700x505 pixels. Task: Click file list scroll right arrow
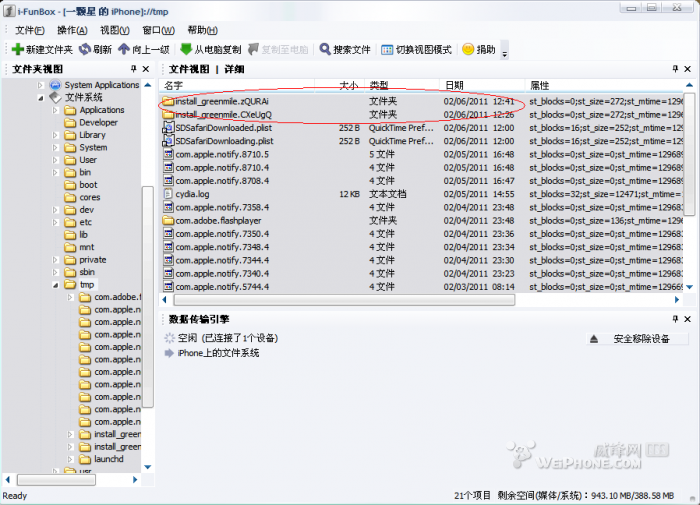pyautogui.click(x=677, y=300)
